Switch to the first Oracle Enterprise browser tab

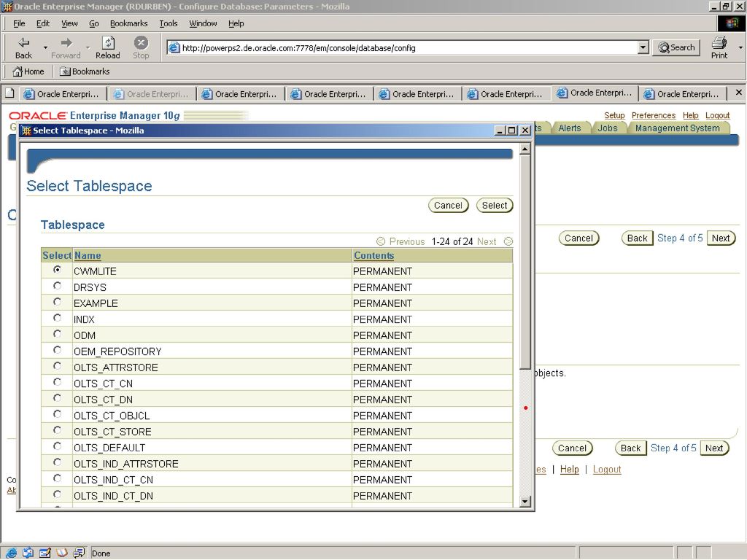pos(63,94)
